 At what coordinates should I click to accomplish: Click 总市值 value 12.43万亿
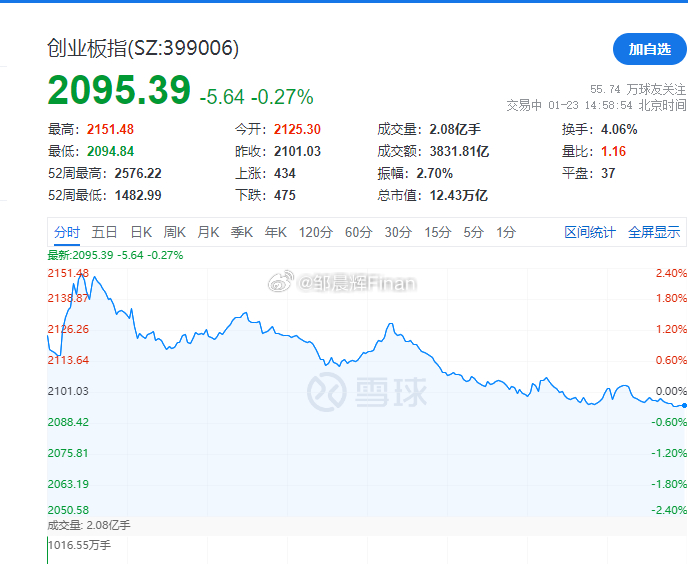coord(459,195)
